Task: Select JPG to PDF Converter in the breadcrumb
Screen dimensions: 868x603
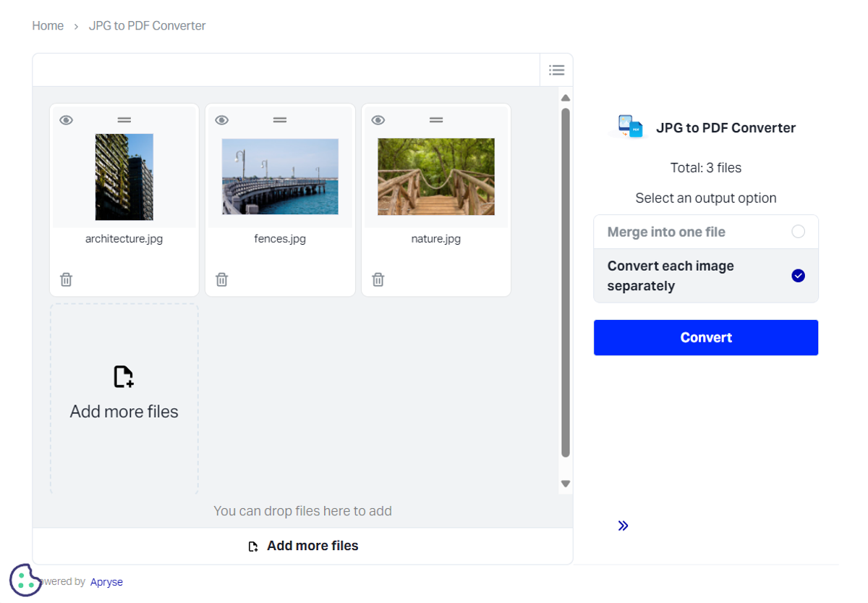Action: 147,25
